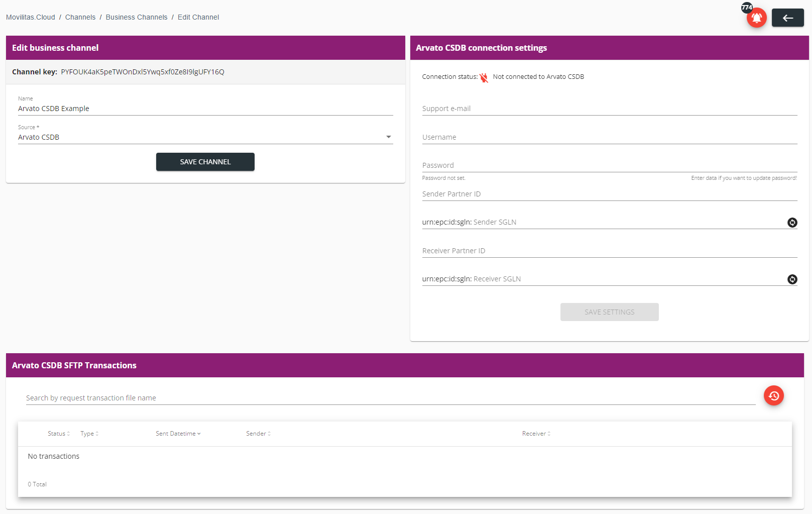Select the channel key value text
812x514 pixels.
click(x=143, y=72)
